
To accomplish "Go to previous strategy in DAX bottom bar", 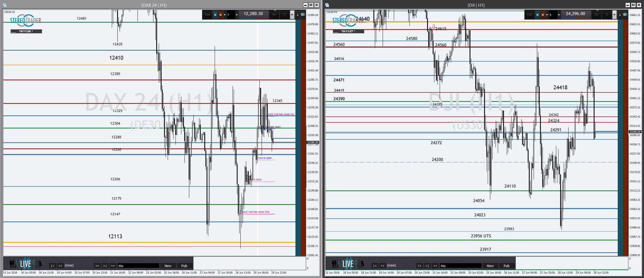I will pyautogui.click(x=60, y=266).
